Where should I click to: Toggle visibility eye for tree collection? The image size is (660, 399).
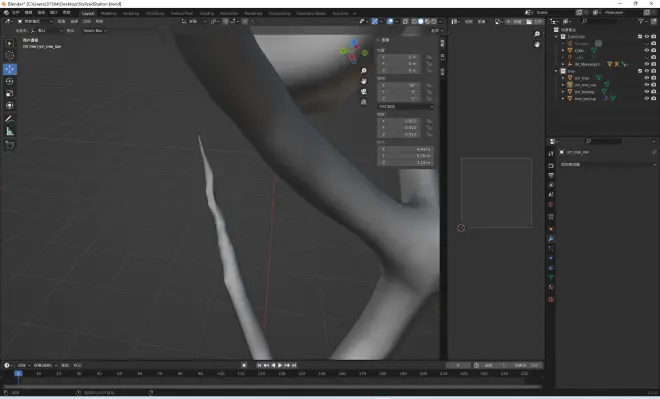[x=647, y=71]
